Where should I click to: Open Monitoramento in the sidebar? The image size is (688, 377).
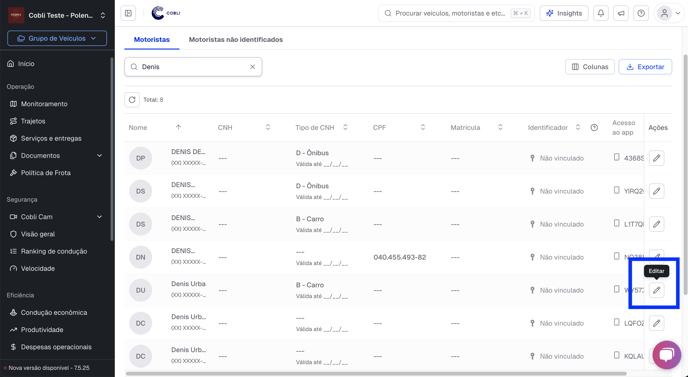(x=44, y=104)
